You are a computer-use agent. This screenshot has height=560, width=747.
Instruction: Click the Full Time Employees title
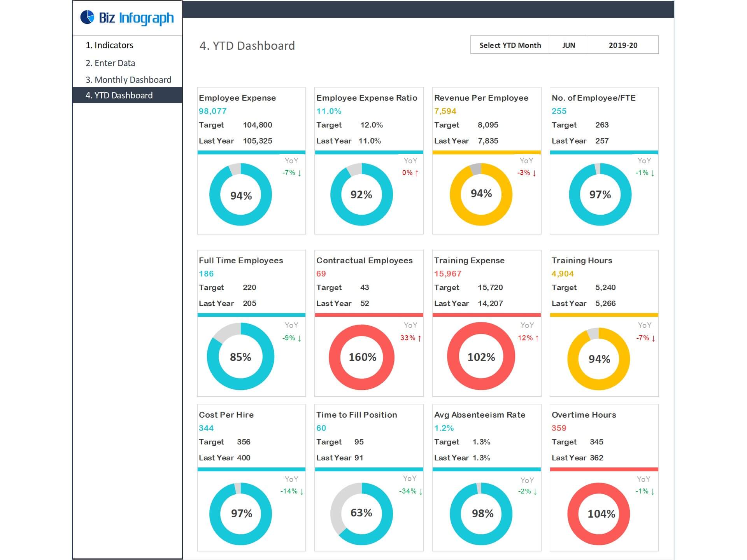click(241, 261)
